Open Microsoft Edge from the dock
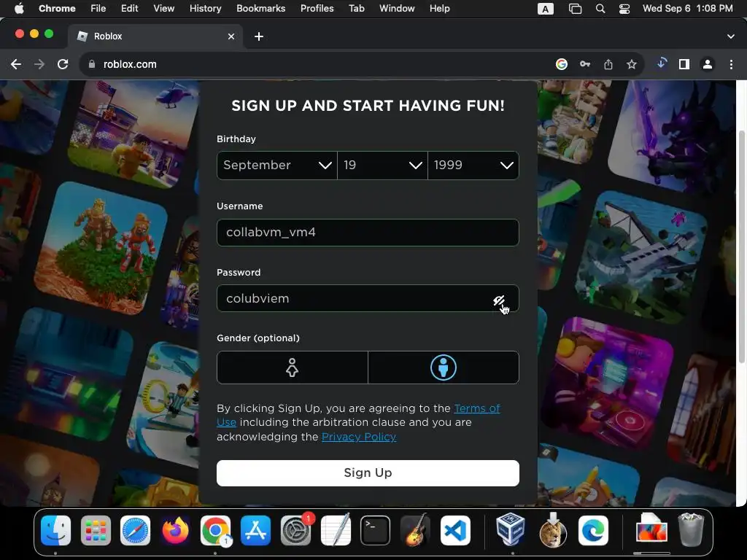Screen dimensions: 747x560 pos(593,531)
